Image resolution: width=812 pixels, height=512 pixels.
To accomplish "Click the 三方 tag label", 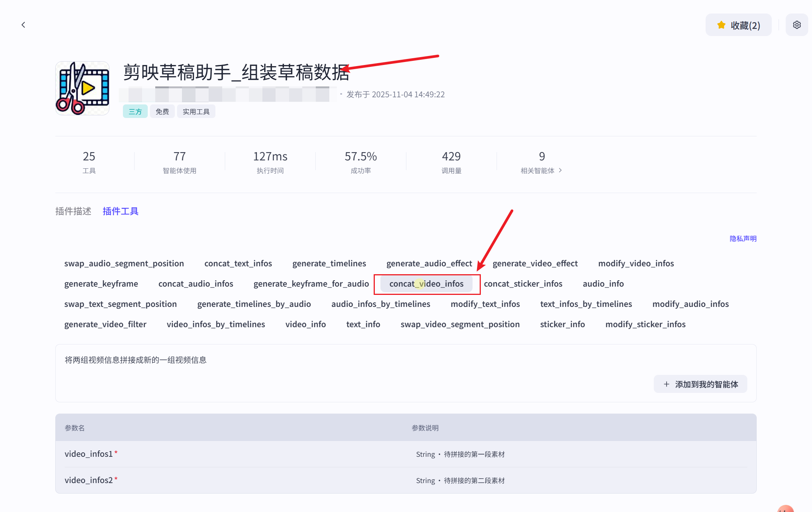I will click(135, 112).
